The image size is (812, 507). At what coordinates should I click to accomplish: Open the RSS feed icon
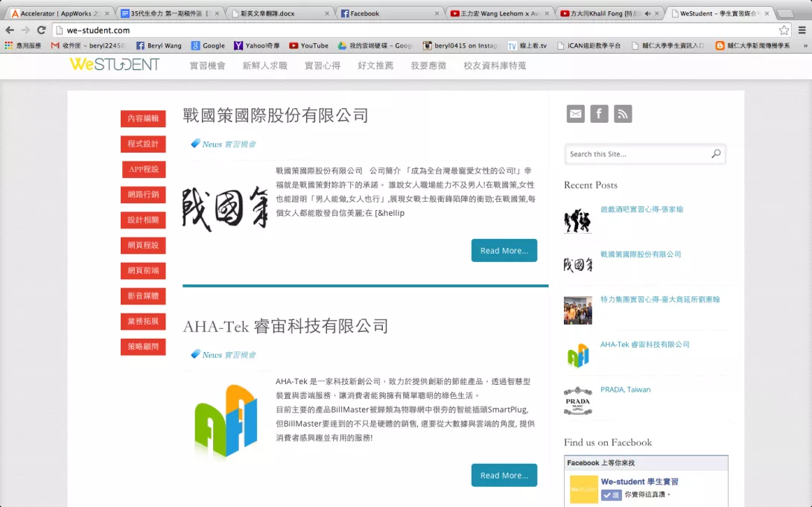(x=623, y=114)
